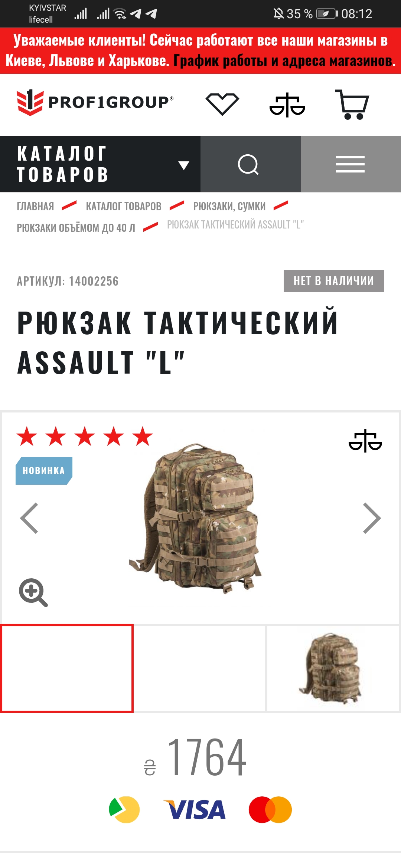The image size is (401, 868).
Task: Show next product image with right arrow
Action: (372, 518)
